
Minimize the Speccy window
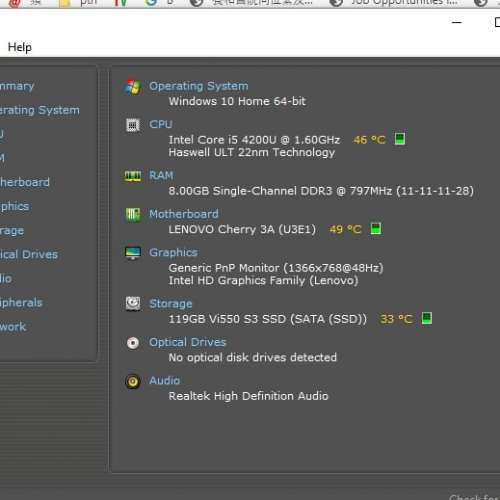(457, 22)
